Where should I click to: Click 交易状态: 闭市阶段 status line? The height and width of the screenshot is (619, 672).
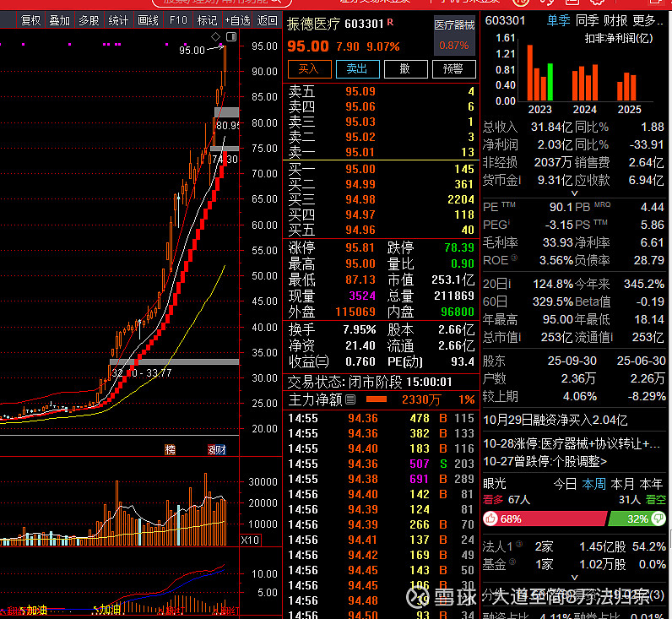370,382
